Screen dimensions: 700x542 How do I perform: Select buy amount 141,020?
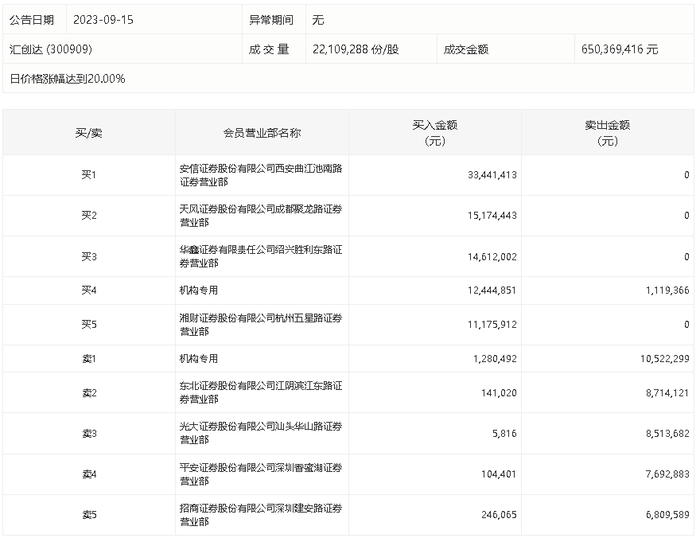(x=499, y=393)
